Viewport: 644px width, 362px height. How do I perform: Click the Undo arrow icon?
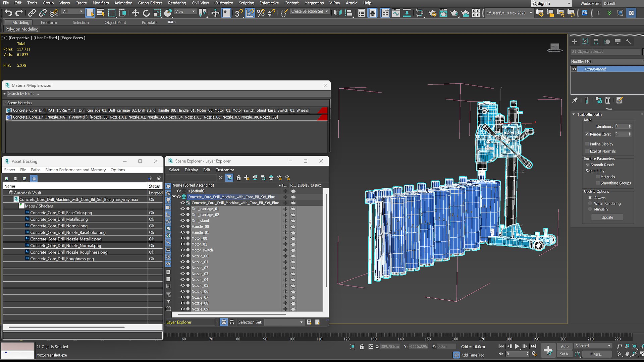[8, 13]
